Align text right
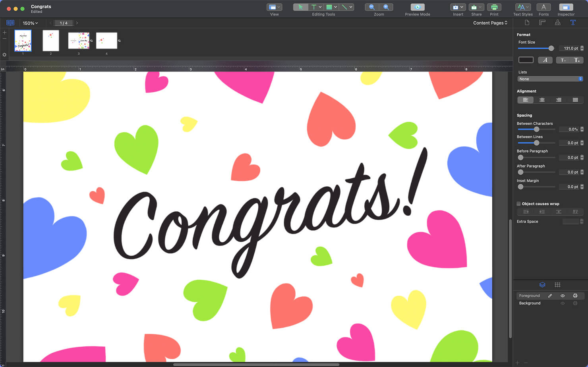Image resolution: width=588 pixels, height=367 pixels. pyautogui.click(x=559, y=100)
